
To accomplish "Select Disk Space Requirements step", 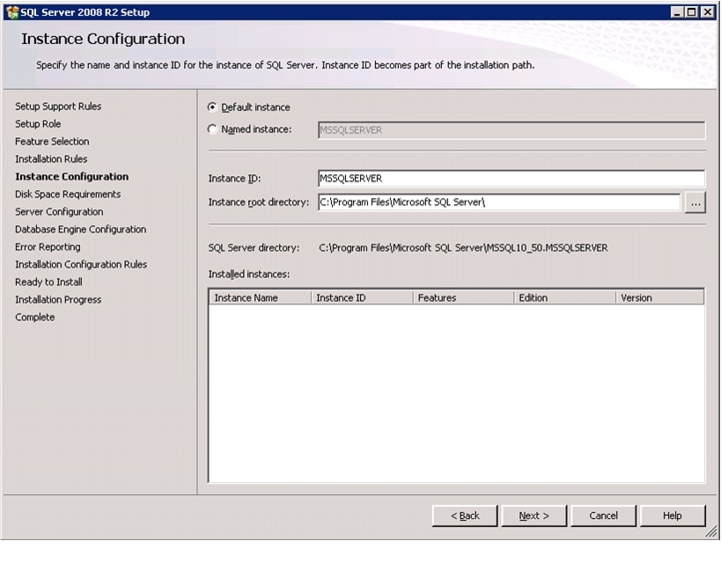I will pos(68,194).
